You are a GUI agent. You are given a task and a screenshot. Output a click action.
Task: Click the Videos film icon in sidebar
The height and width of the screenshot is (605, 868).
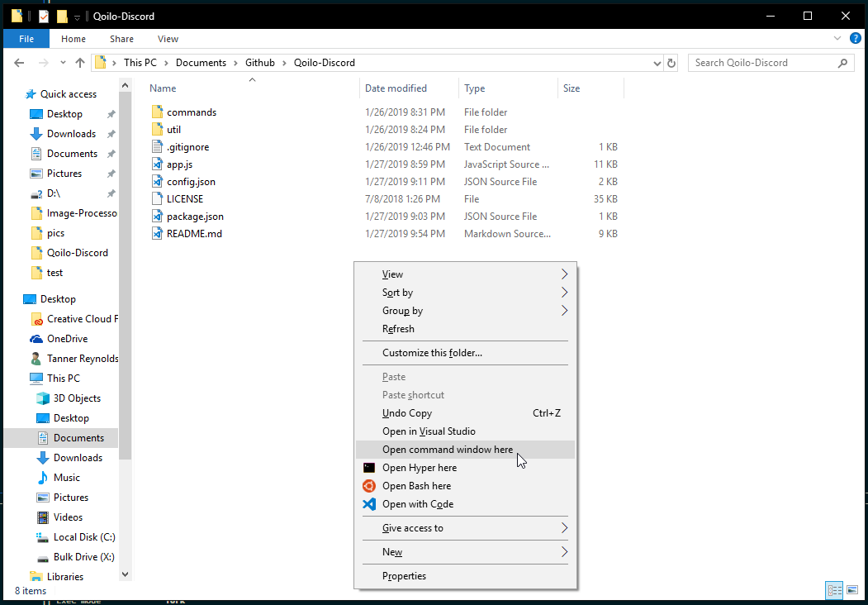(43, 517)
